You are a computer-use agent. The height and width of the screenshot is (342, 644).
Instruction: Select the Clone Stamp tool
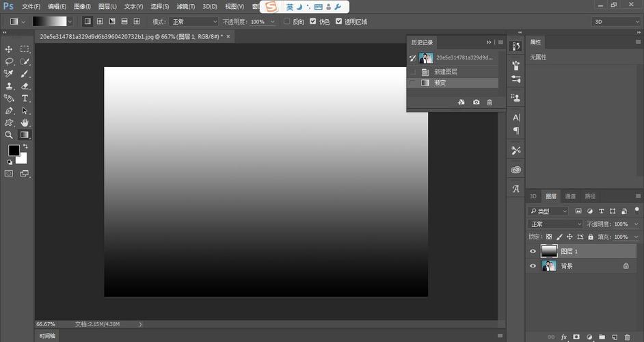(9, 86)
